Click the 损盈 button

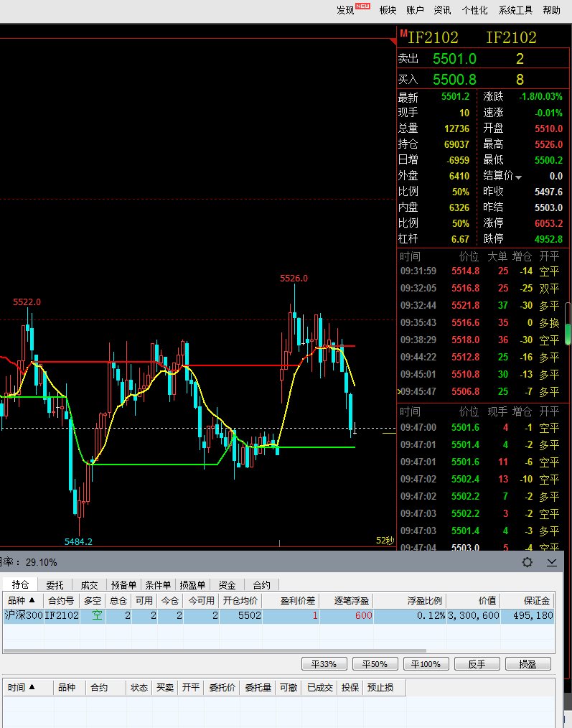[528, 664]
